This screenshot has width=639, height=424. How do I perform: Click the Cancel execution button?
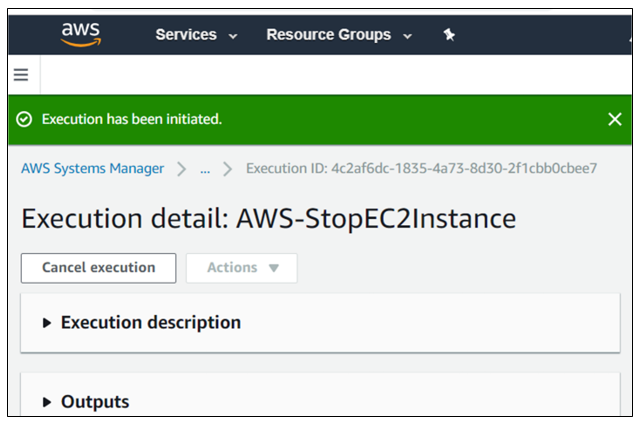99,268
